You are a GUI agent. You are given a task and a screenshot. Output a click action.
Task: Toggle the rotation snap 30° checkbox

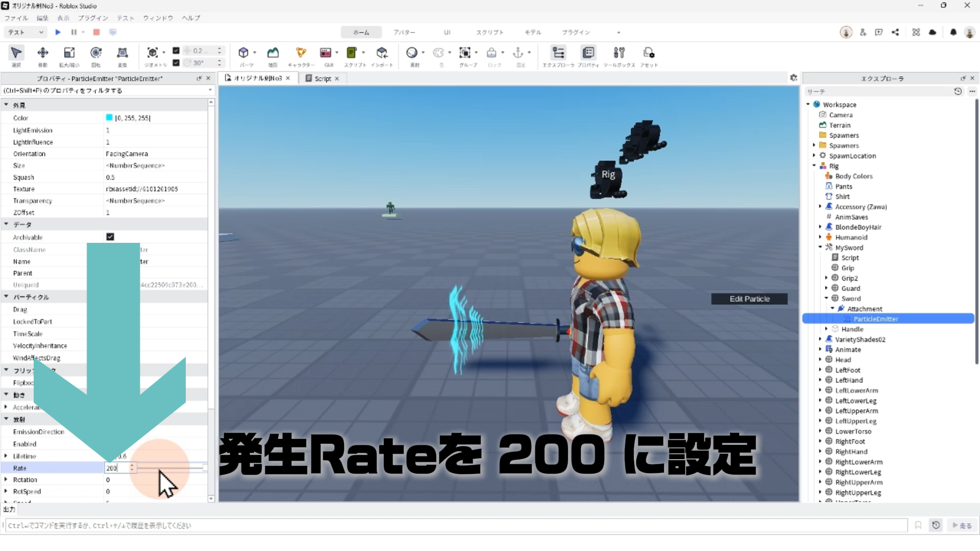tap(176, 63)
